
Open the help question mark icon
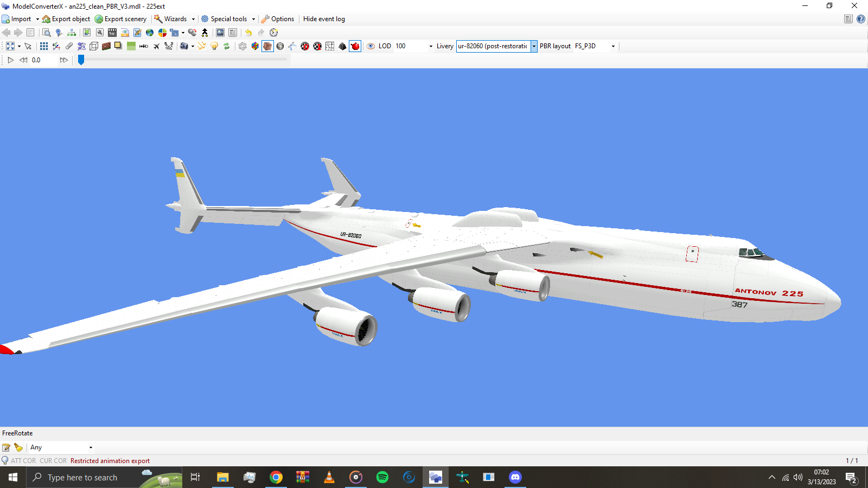pos(861,19)
